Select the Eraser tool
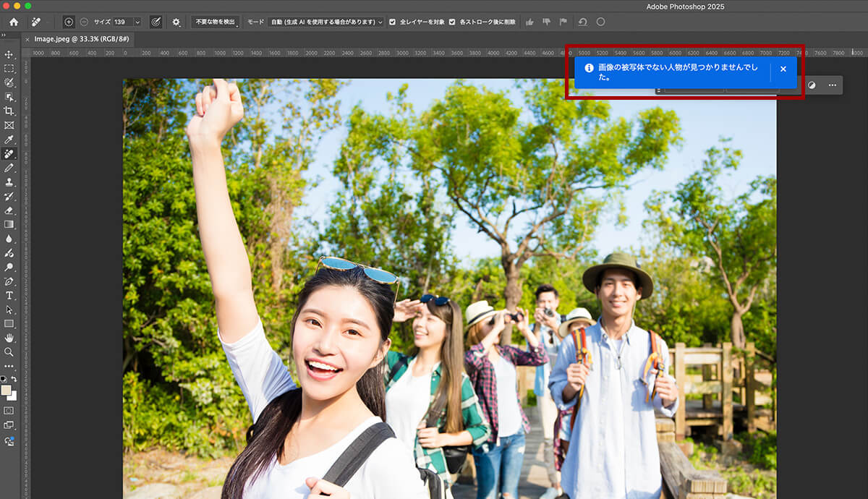Screen dimensions: 868x499 9,210
